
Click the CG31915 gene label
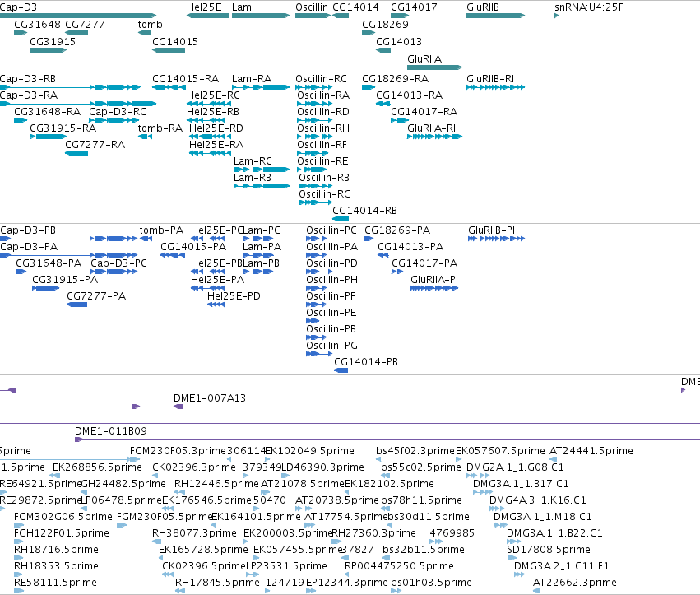pos(53,42)
